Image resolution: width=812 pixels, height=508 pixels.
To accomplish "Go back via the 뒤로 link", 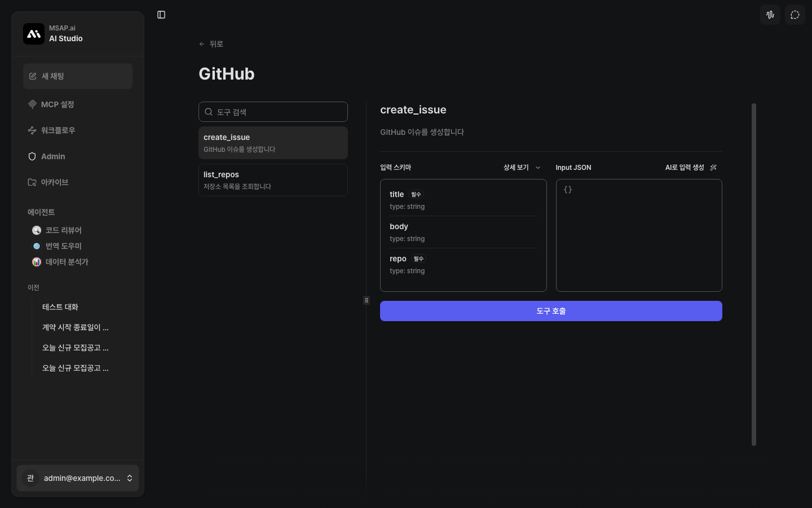I will point(211,44).
